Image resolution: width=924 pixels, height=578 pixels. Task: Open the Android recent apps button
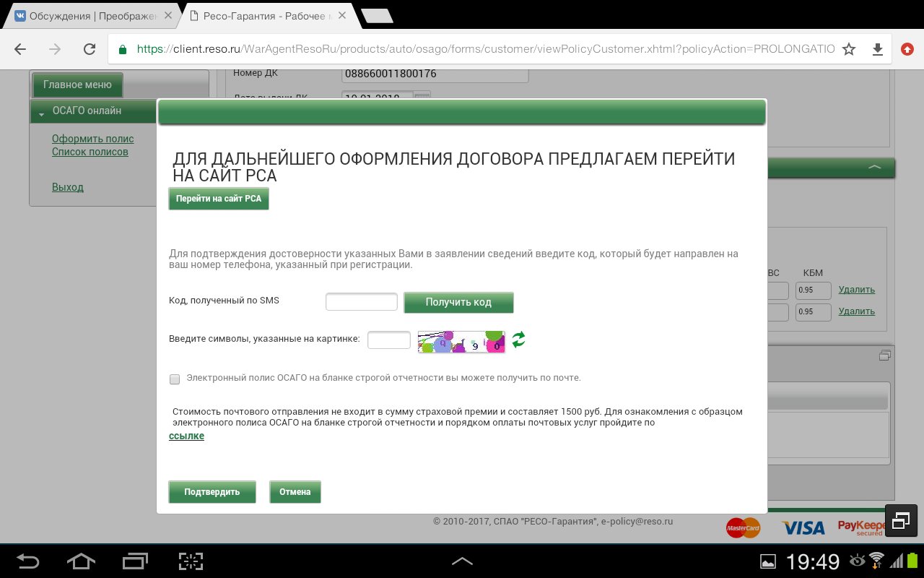135,561
